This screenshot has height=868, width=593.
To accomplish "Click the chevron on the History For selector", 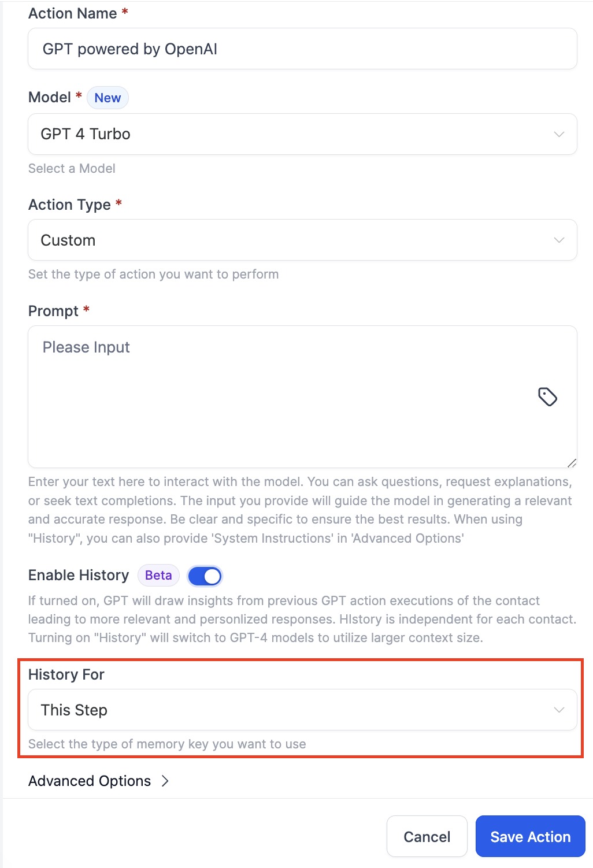I will tap(558, 710).
